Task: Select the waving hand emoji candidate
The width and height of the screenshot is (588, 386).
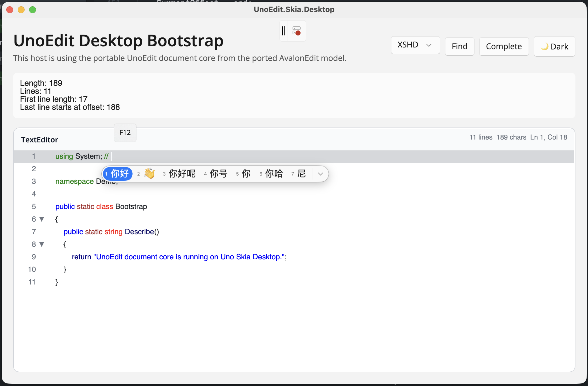Action: click(x=146, y=174)
